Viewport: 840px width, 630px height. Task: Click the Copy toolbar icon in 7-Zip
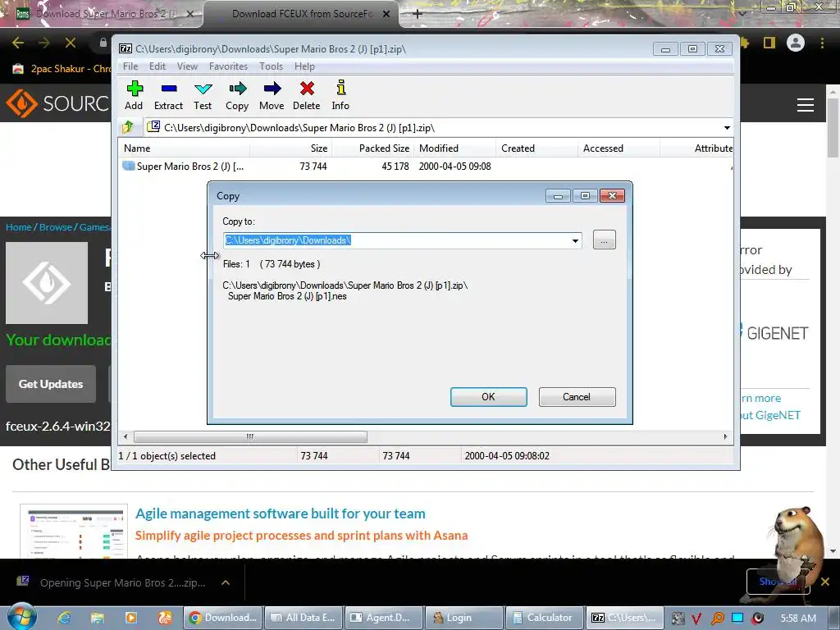coord(237,95)
